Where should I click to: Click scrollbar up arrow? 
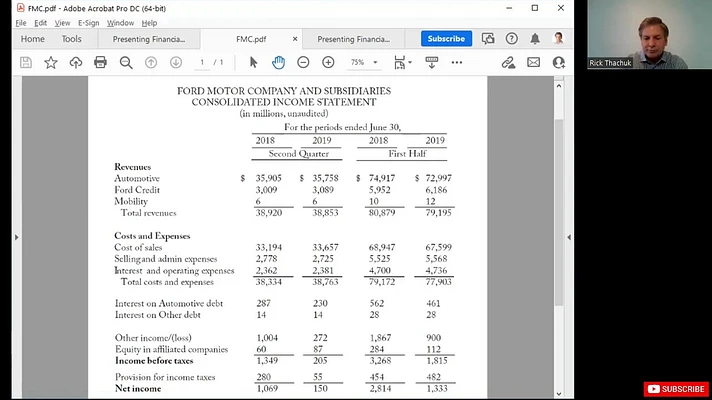click(559, 86)
